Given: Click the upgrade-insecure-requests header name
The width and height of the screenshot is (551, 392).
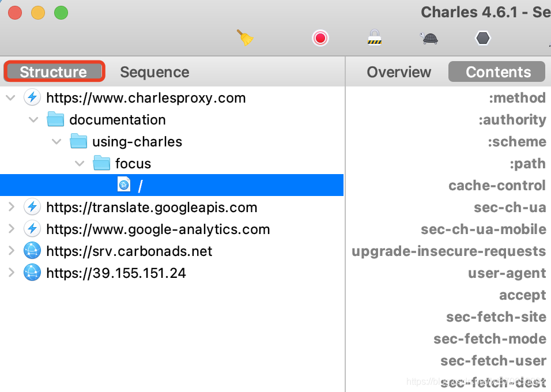Looking at the screenshot, I should 449,251.
